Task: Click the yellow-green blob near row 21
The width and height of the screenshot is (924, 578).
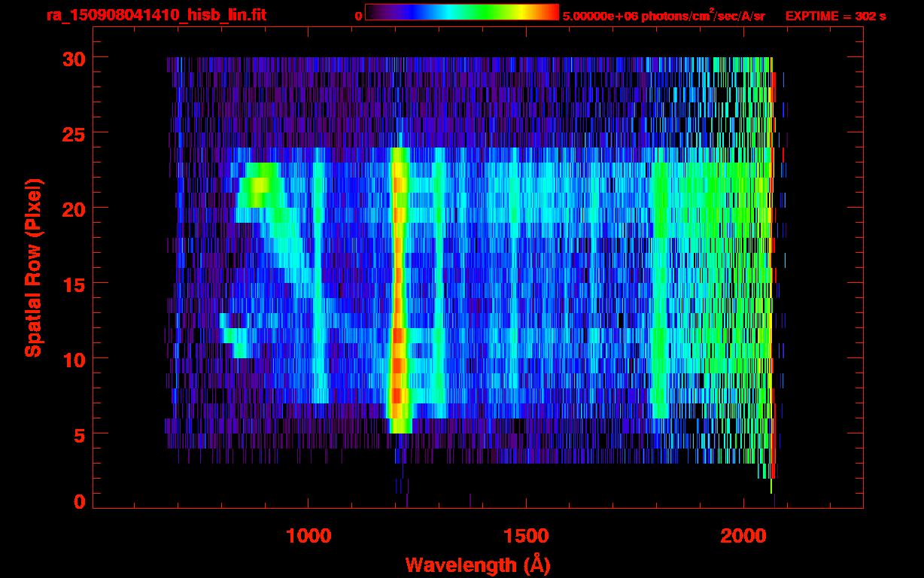Action: pyautogui.click(x=259, y=184)
